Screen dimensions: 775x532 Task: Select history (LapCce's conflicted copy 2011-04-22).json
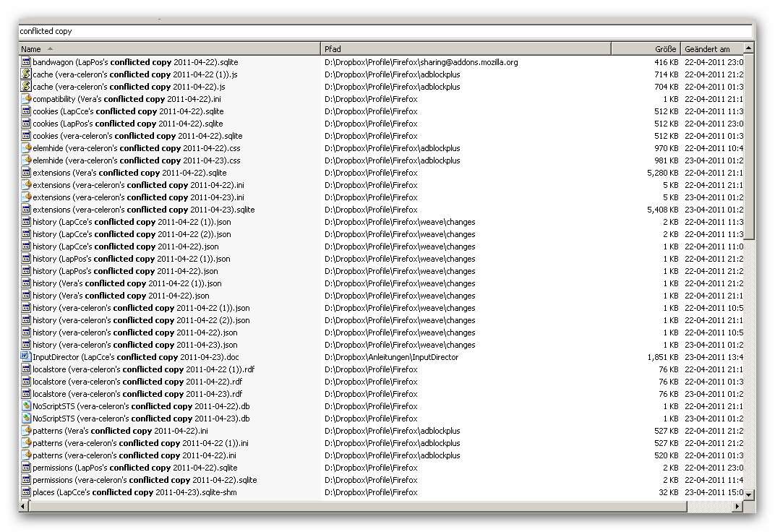126,246
